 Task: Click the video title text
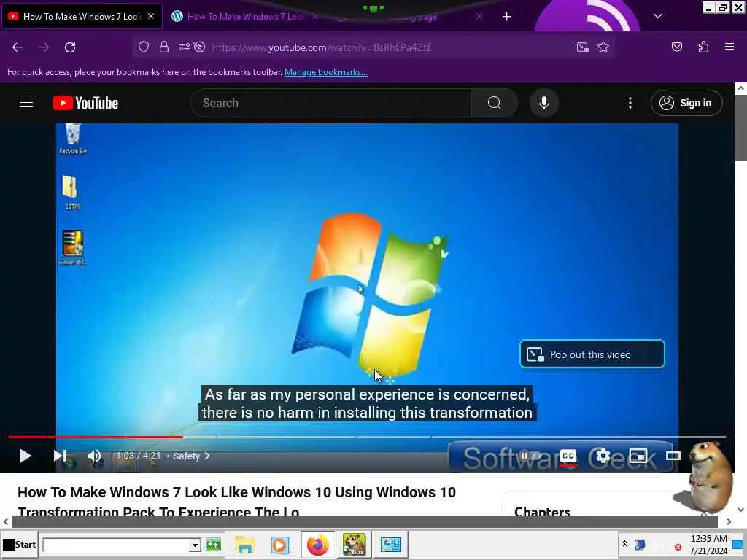[237, 502]
